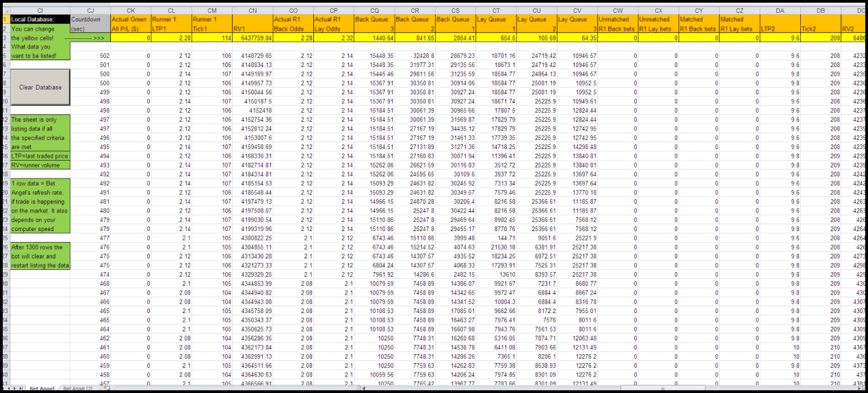The image size is (868, 393).
Task: Click yellow cell with value 6437759.04
Action: tap(252, 38)
